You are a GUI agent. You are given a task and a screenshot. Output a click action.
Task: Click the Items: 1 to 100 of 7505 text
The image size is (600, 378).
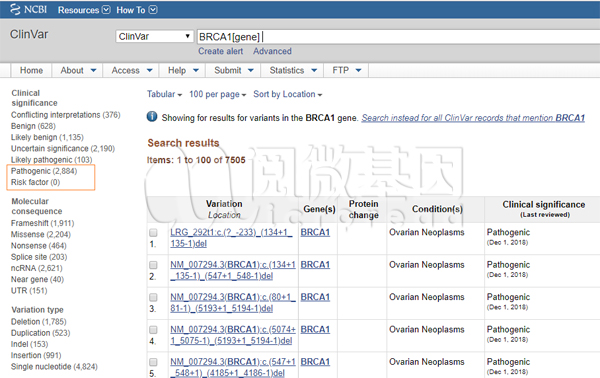(196, 160)
